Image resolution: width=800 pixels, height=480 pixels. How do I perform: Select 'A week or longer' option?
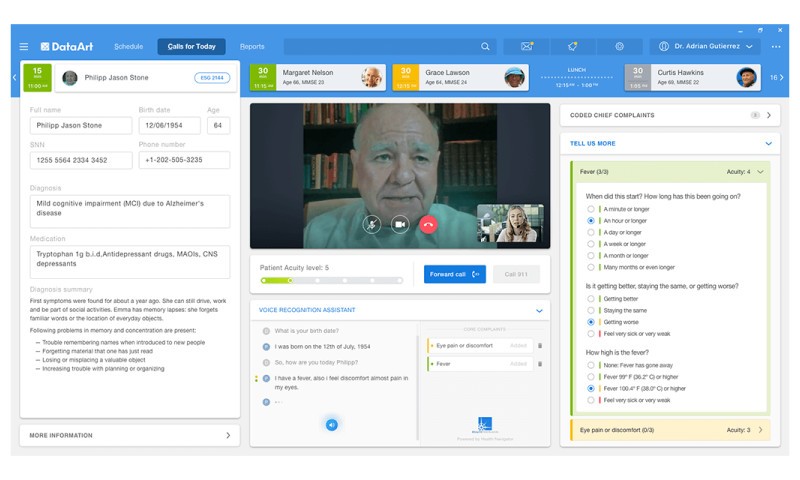coord(591,244)
